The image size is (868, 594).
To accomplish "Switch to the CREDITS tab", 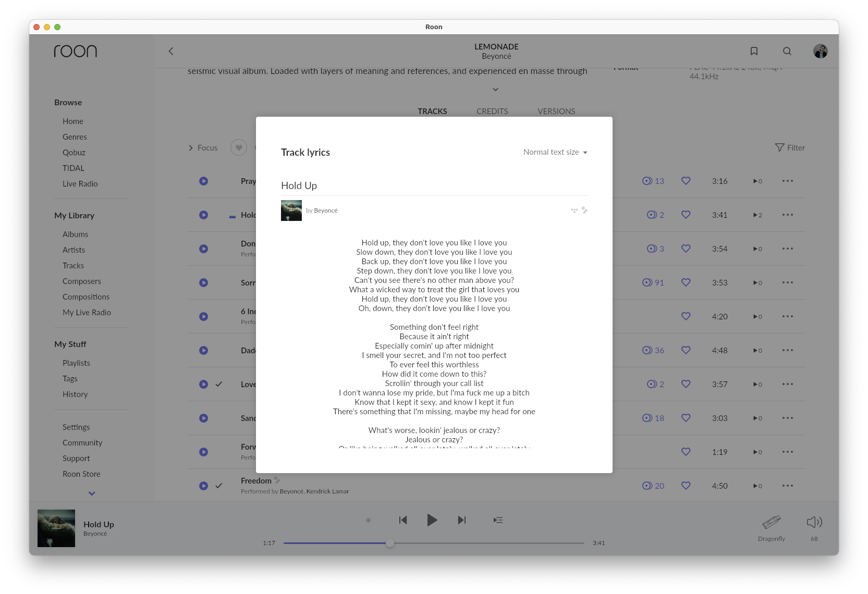I will (492, 112).
